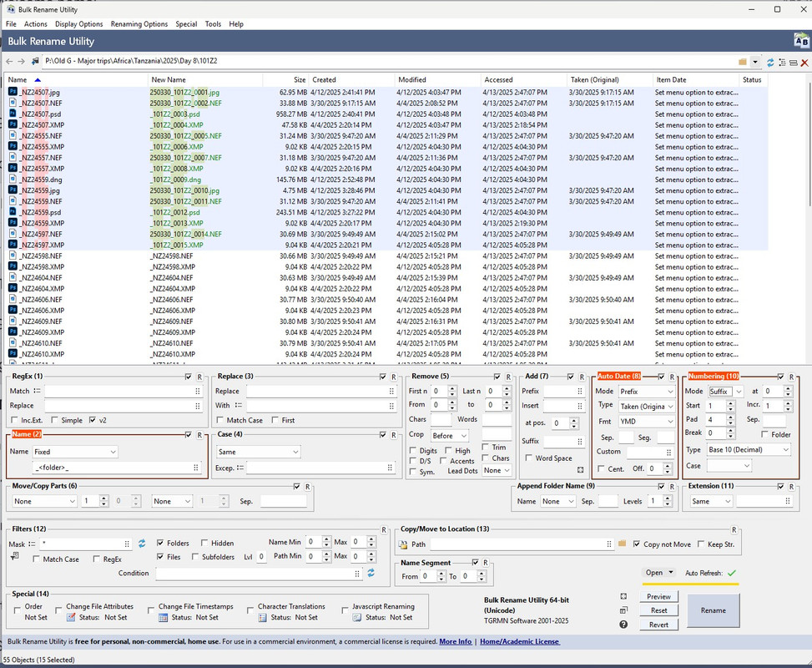Click the Name field containing _<folder>_

point(116,468)
